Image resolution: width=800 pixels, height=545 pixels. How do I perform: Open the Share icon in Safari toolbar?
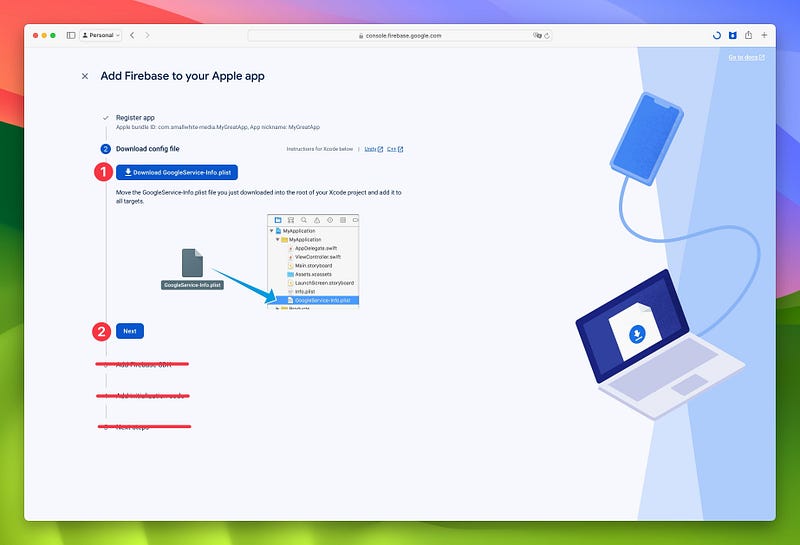(x=748, y=35)
